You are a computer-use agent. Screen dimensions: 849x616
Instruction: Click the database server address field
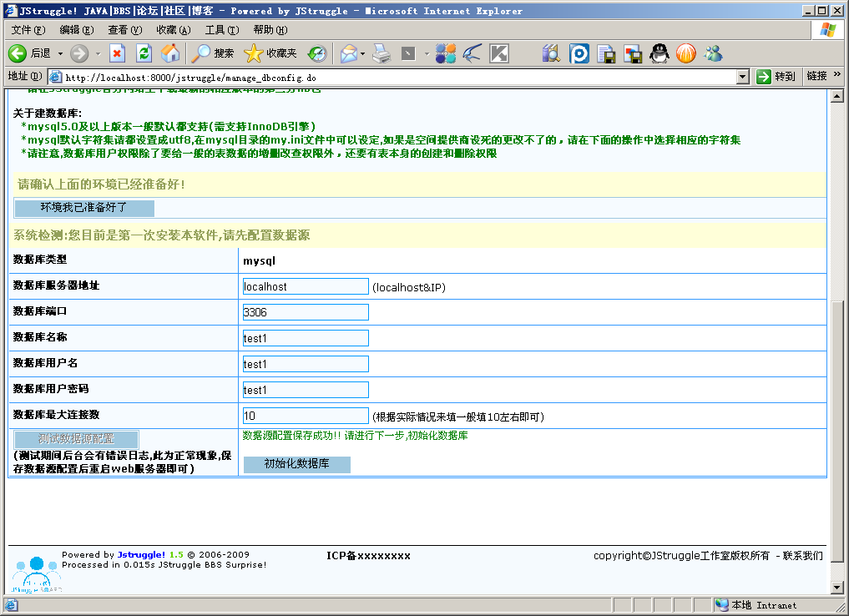point(306,286)
